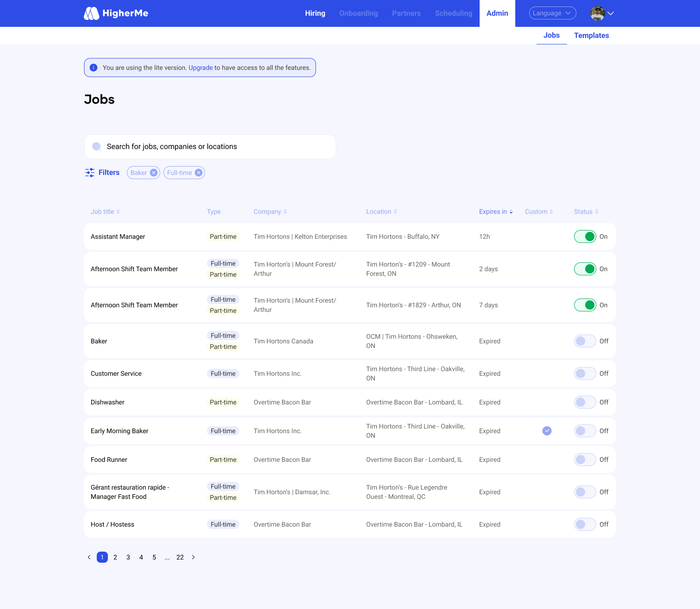This screenshot has height=609, width=700.
Task: Click the Type column header
Action: pos(214,211)
